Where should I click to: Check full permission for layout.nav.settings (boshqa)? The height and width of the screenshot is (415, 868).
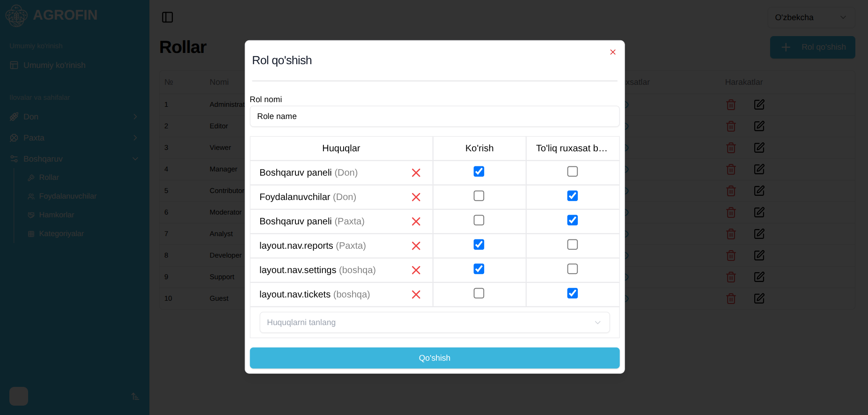pos(572,269)
